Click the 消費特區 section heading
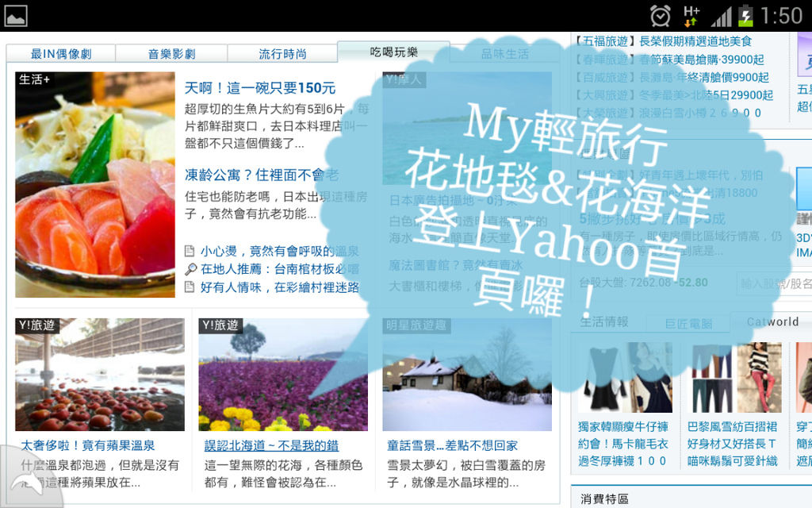The height and width of the screenshot is (508, 812). 604,498
